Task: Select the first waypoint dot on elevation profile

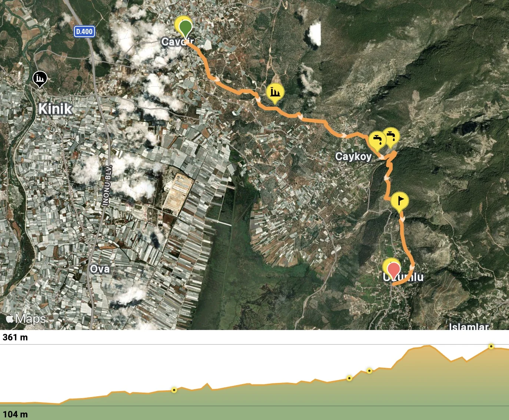Action: [x=174, y=390]
